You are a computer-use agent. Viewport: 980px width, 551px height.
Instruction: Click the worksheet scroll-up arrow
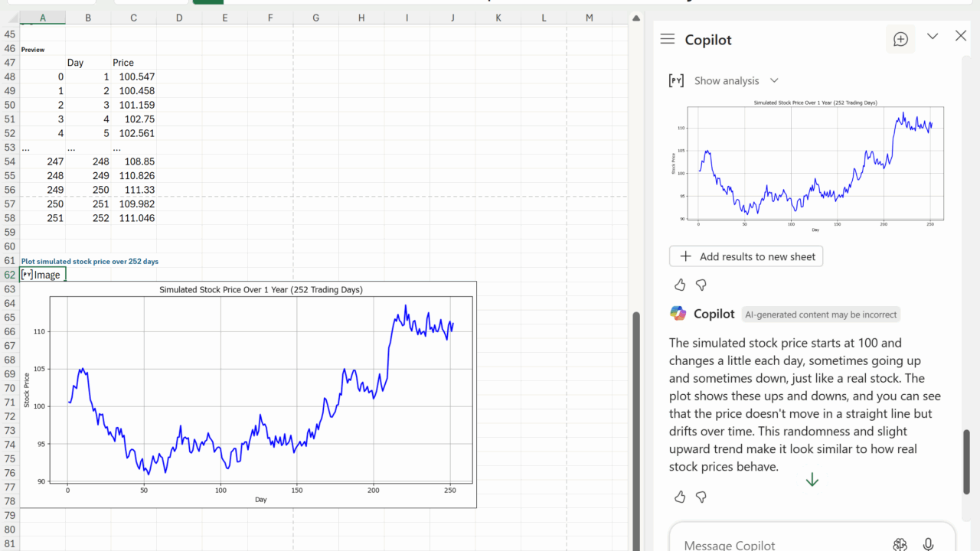pyautogui.click(x=635, y=18)
